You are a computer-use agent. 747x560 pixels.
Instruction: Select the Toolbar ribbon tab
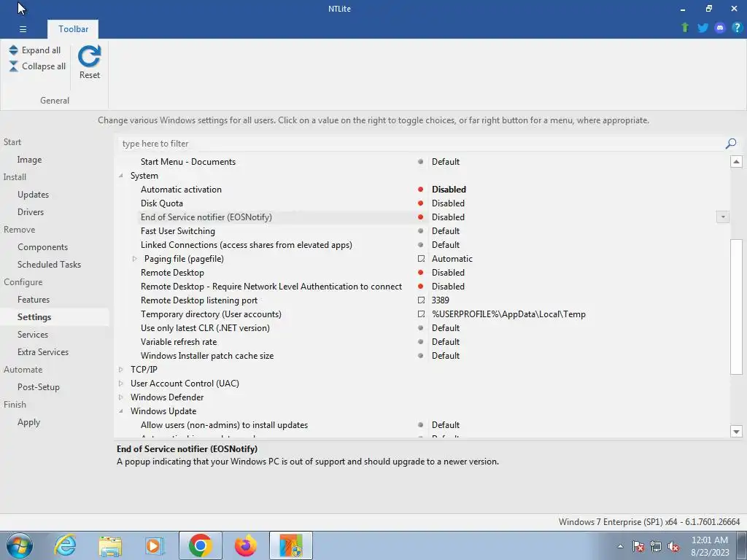click(x=73, y=29)
